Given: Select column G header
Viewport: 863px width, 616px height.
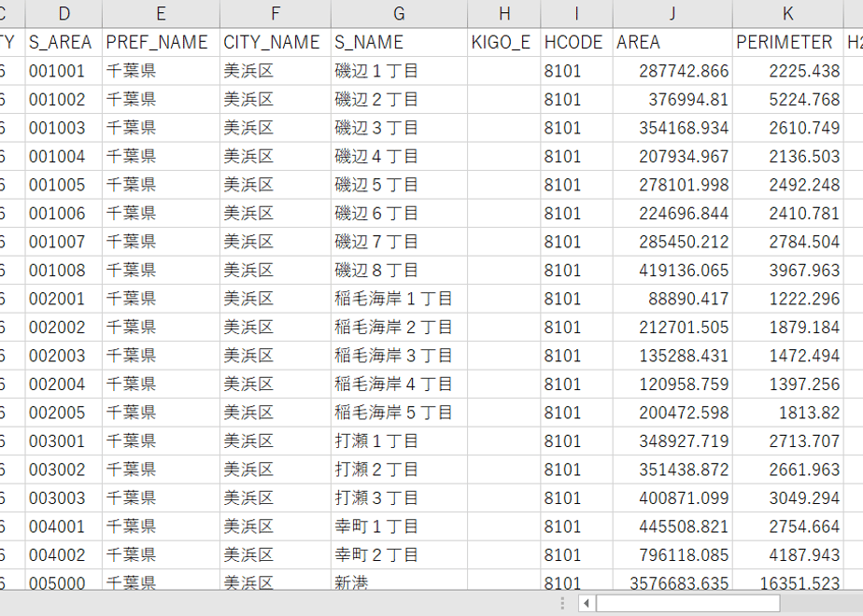Looking at the screenshot, I should coord(399,14).
